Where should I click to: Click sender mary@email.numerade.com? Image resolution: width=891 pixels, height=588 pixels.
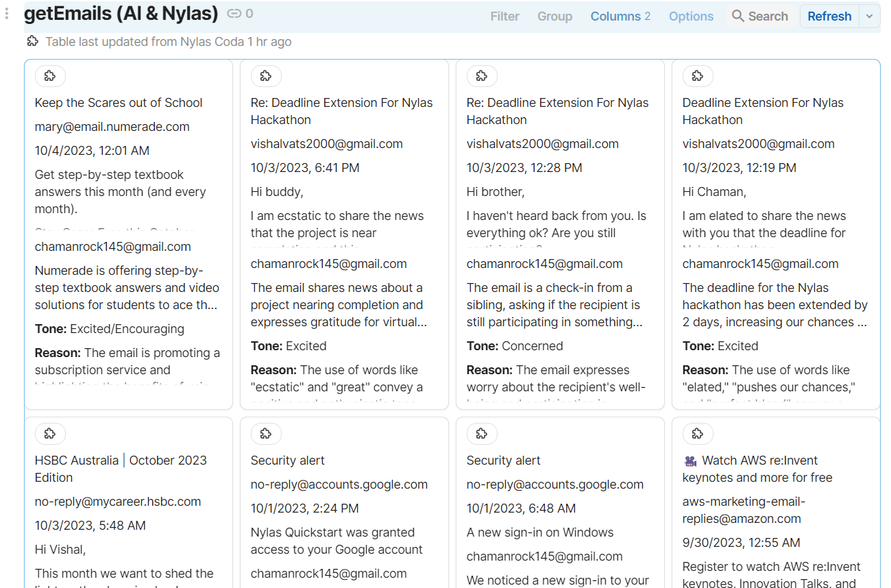click(112, 127)
